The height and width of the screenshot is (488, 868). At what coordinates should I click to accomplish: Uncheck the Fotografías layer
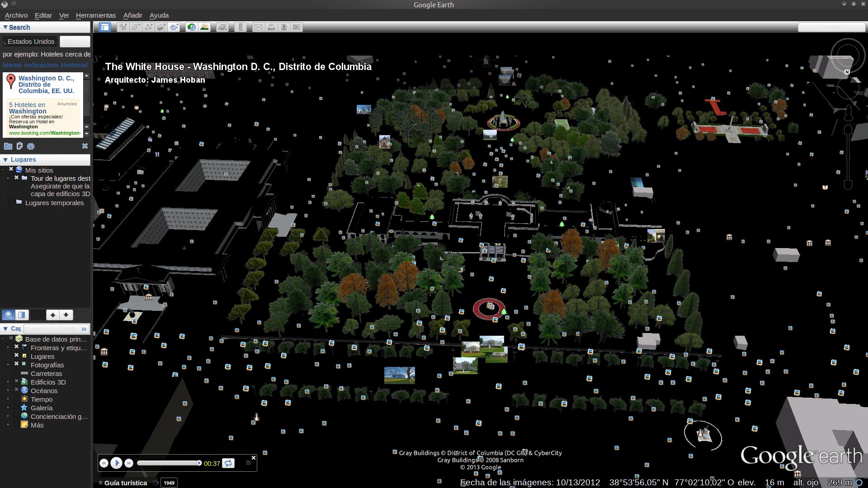[17, 365]
